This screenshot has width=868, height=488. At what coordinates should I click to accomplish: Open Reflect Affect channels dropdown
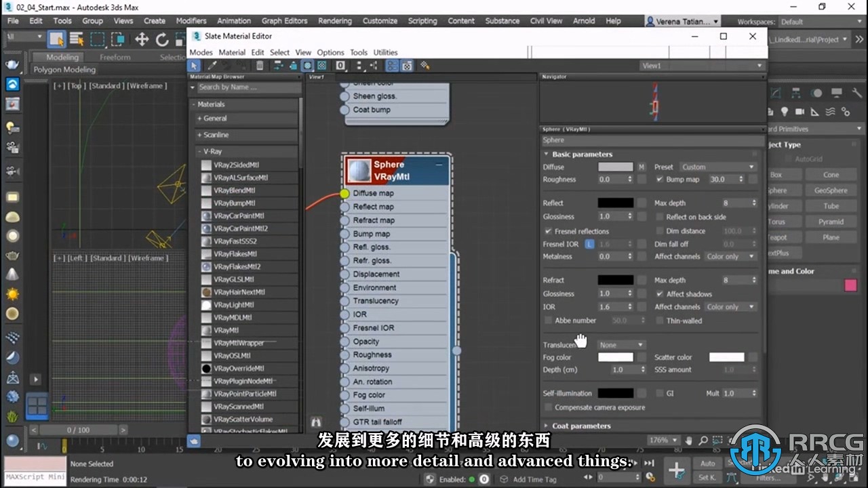(731, 257)
